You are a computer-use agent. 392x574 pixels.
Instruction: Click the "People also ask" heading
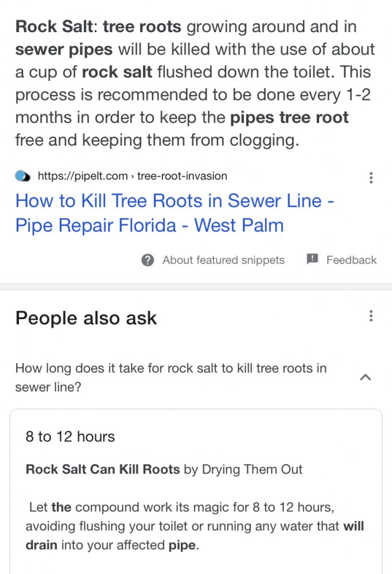click(x=86, y=318)
